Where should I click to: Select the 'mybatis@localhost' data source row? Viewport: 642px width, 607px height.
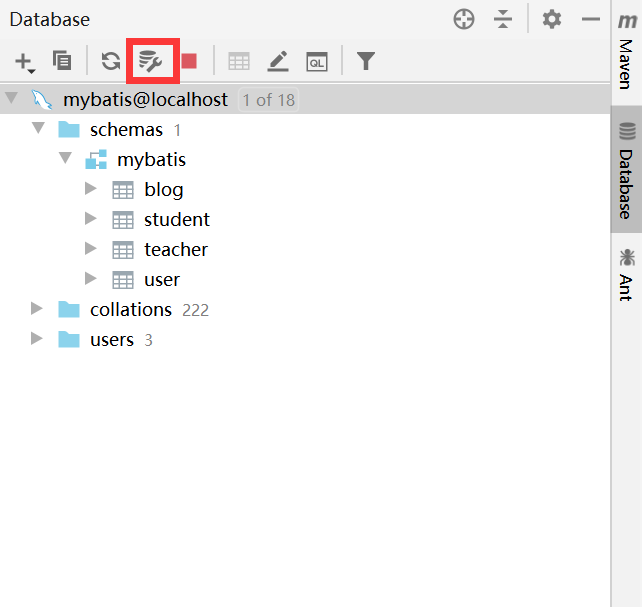305,99
